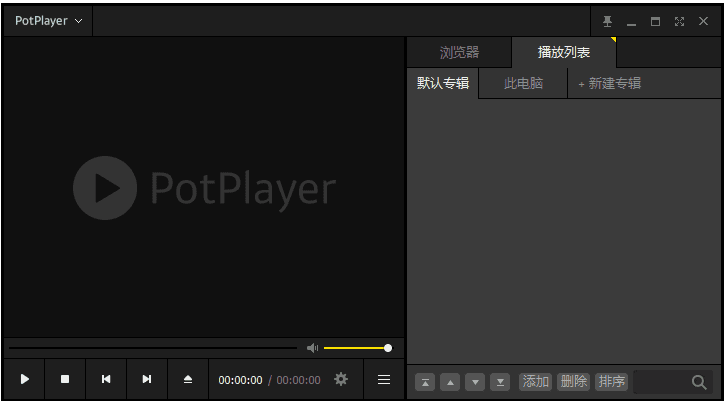The height and width of the screenshot is (401, 724).
Task: Close the PotPlayer window
Action: click(703, 21)
